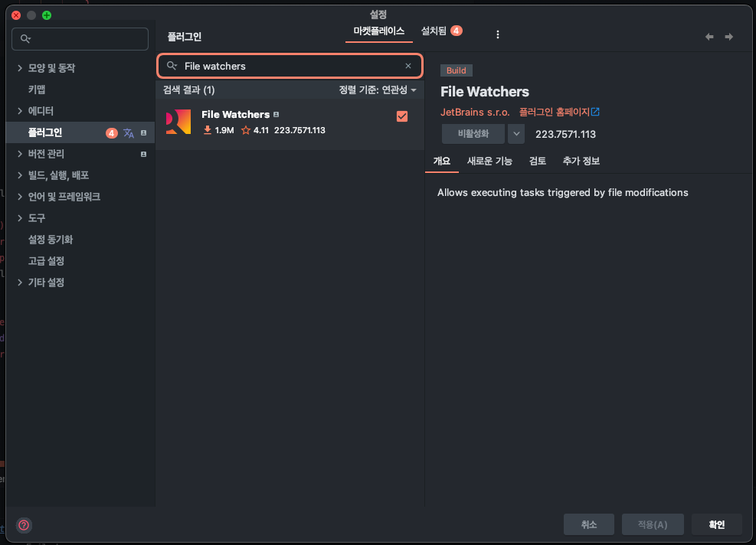Image resolution: width=756 pixels, height=545 pixels.
Task: Expand the 도구 settings section
Action: (20, 218)
